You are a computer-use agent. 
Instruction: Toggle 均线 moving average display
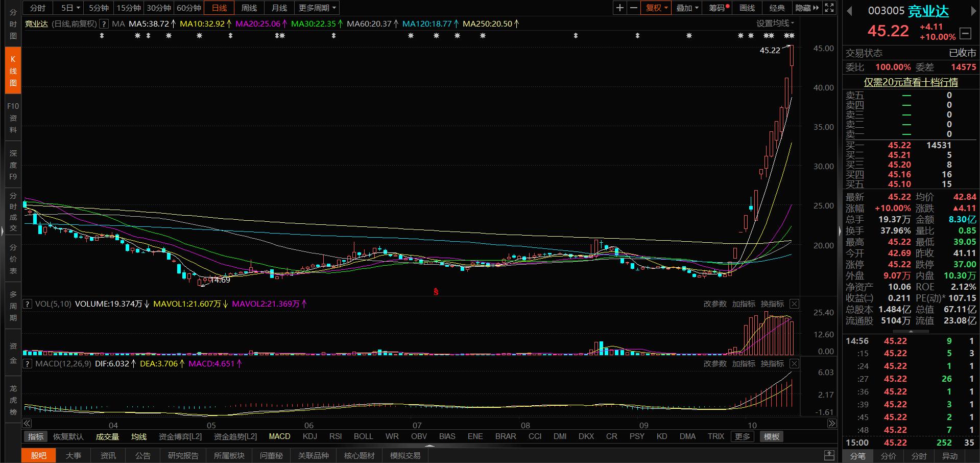coord(138,436)
